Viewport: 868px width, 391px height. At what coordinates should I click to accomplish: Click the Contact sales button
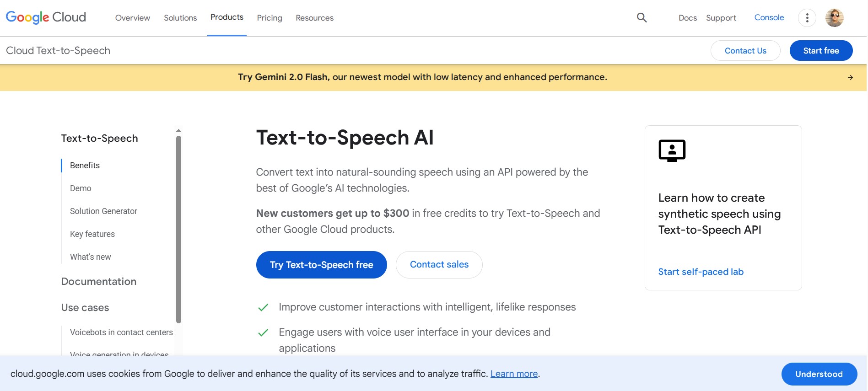(439, 265)
